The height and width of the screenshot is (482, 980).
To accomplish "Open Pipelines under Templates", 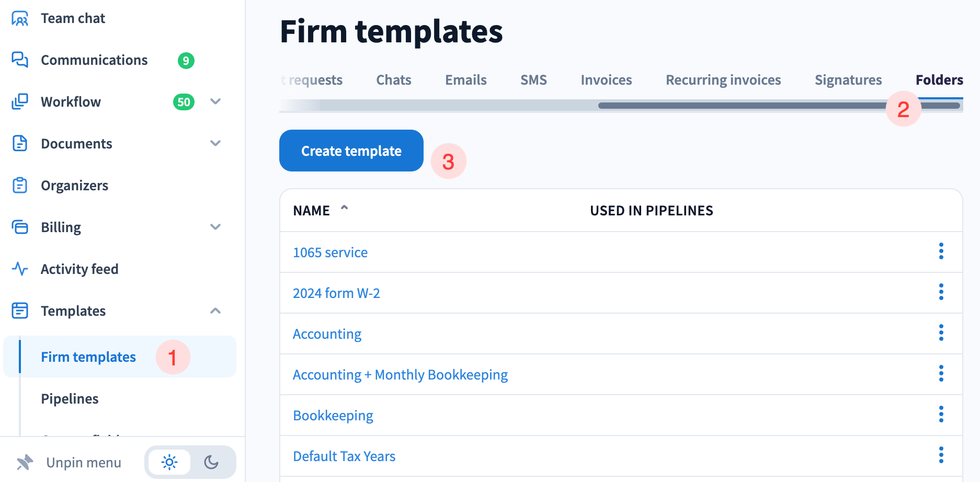I will tap(70, 399).
